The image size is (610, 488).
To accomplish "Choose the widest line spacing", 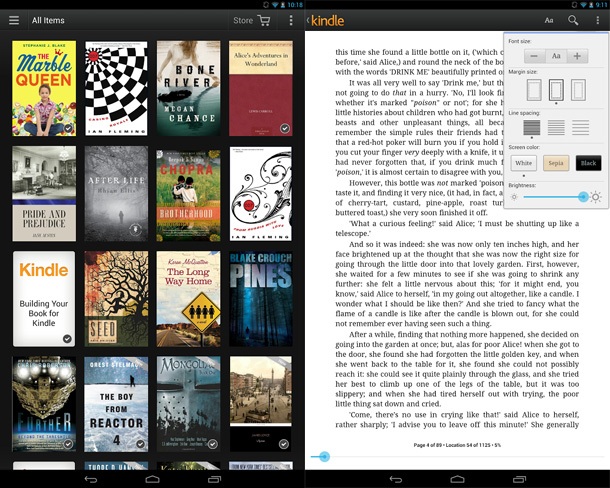I will pos(580,127).
